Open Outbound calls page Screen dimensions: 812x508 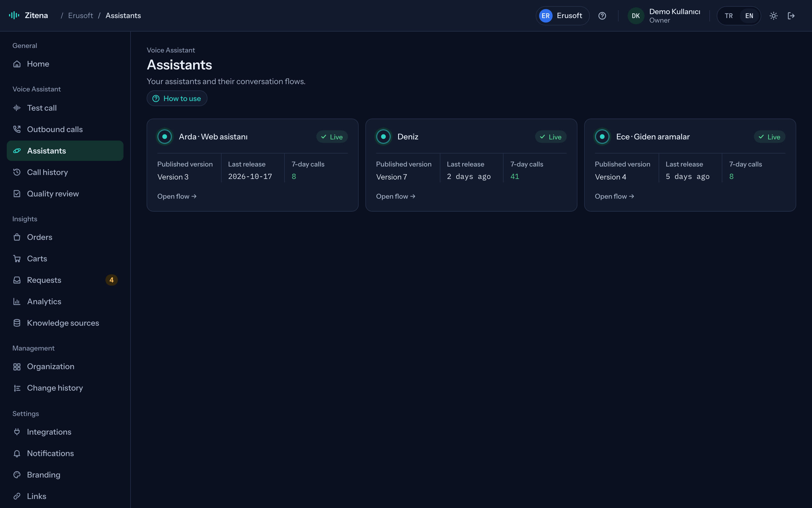point(65,129)
